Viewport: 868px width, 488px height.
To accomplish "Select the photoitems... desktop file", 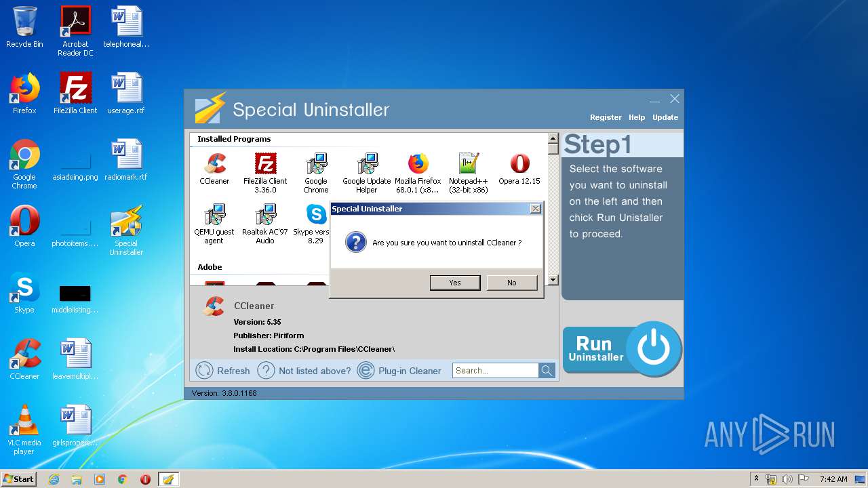I will pyautogui.click(x=75, y=230).
